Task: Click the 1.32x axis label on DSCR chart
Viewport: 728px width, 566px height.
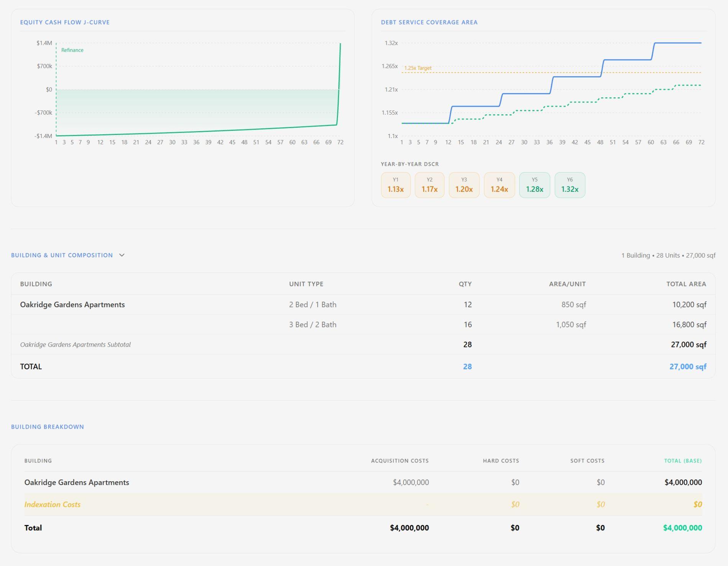Action: point(391,43)
